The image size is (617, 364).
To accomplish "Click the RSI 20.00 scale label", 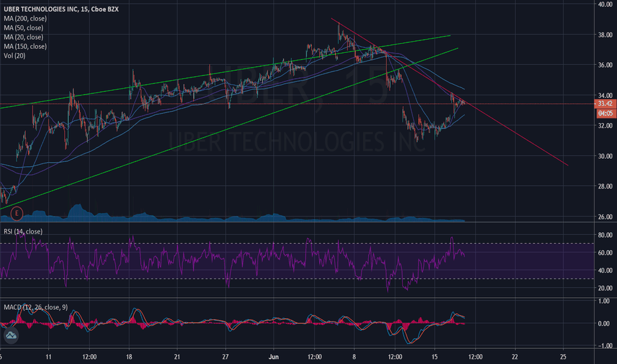I will (x=605, y=288).
